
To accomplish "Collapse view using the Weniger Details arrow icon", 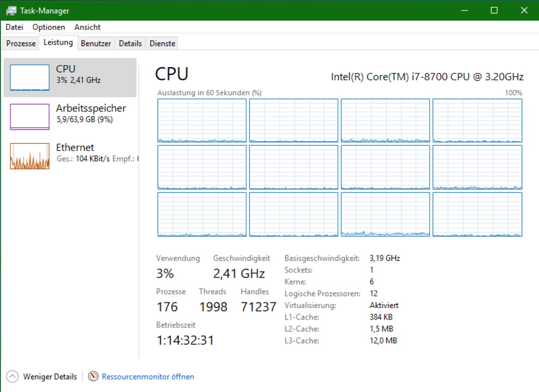I will (x=12, y=376).
